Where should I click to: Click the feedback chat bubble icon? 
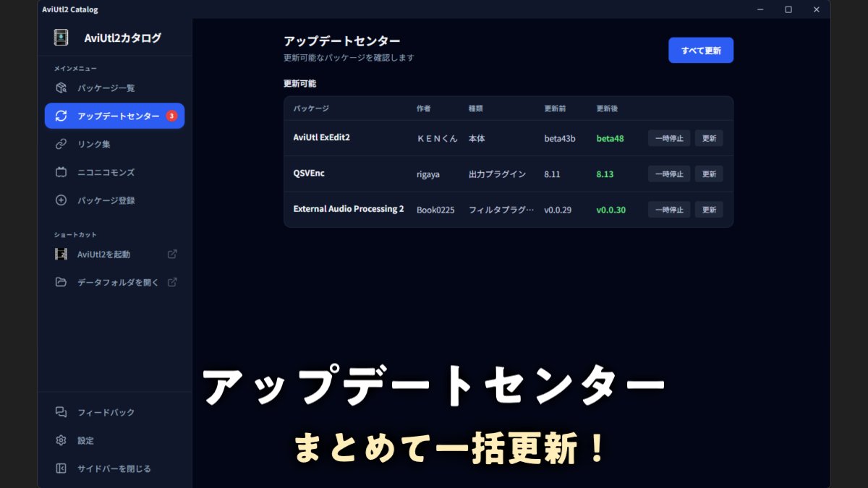61,412
